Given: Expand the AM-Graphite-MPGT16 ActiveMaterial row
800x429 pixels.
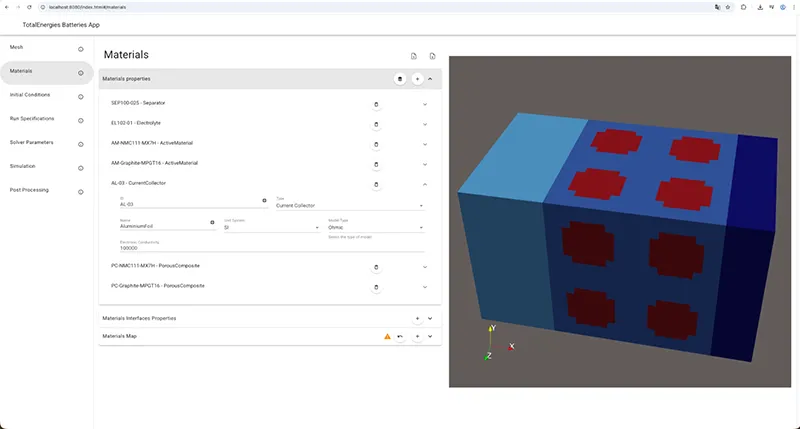Looking at the screenshot, I should (x=424, y=164).
